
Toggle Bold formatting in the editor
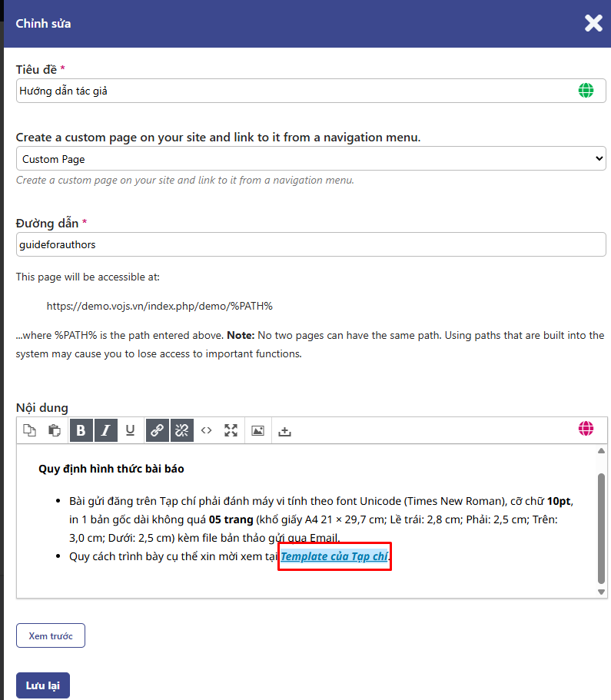[81, 430]
